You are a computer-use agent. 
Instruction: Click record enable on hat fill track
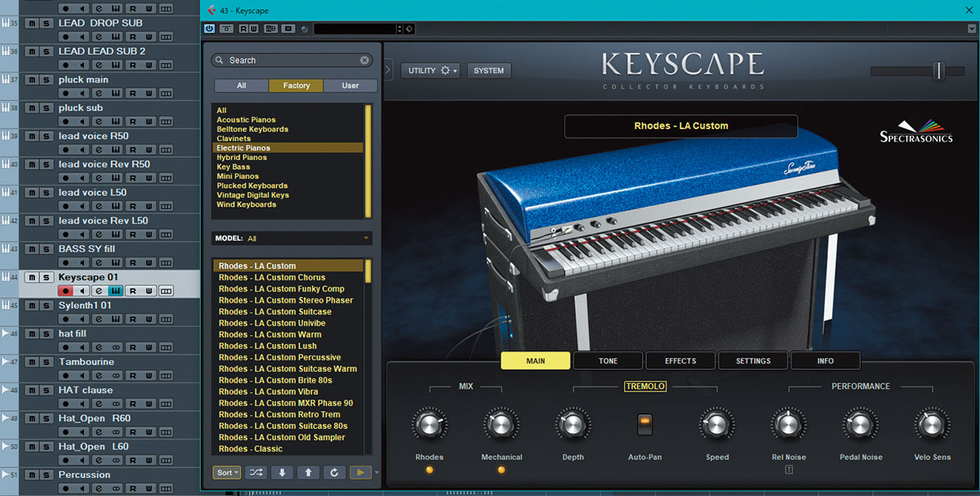tap(66, 347)
